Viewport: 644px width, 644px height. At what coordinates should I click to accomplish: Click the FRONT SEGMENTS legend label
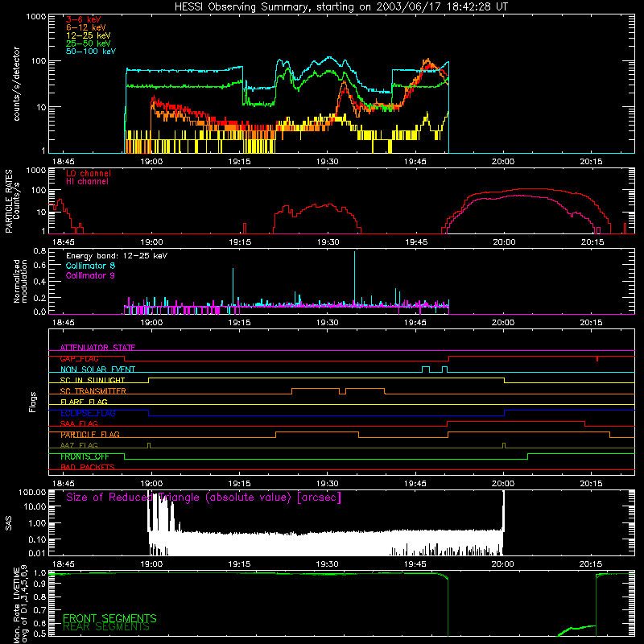109,618
